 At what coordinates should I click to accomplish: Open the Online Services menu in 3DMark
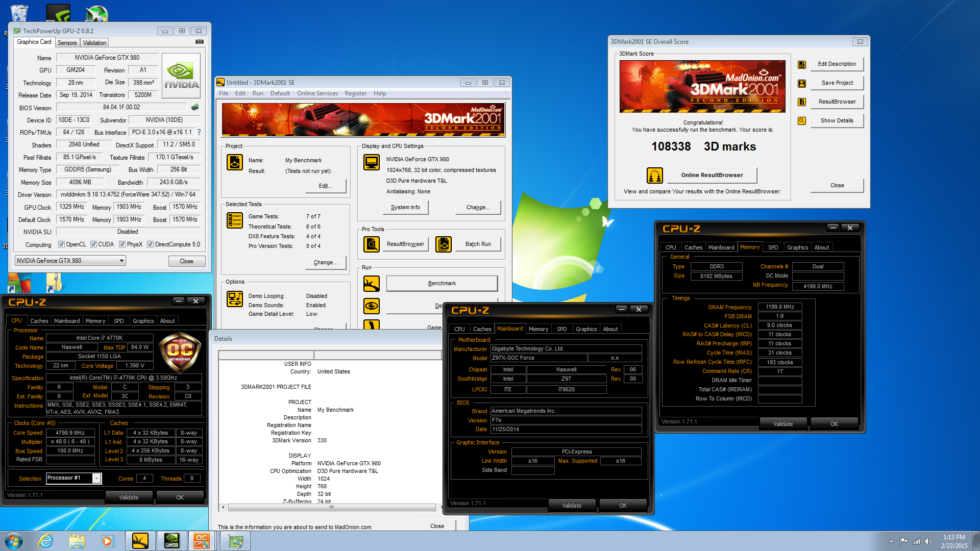coord(317,93)
